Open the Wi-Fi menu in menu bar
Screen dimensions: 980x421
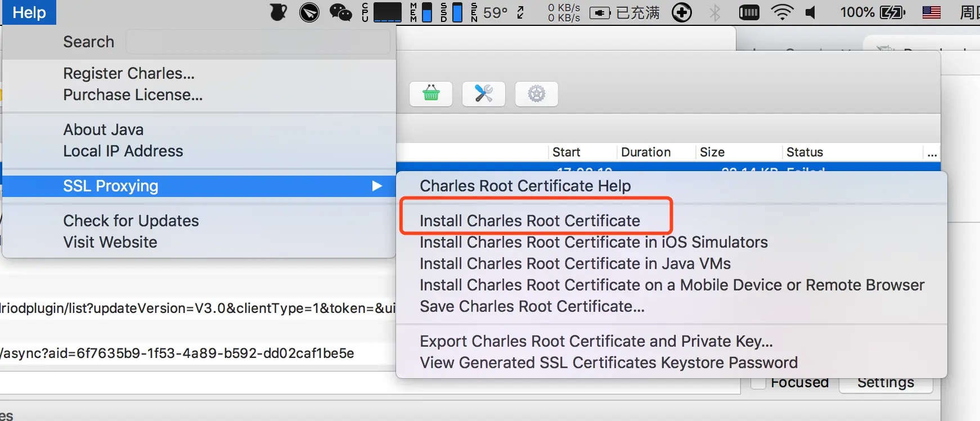782,12
